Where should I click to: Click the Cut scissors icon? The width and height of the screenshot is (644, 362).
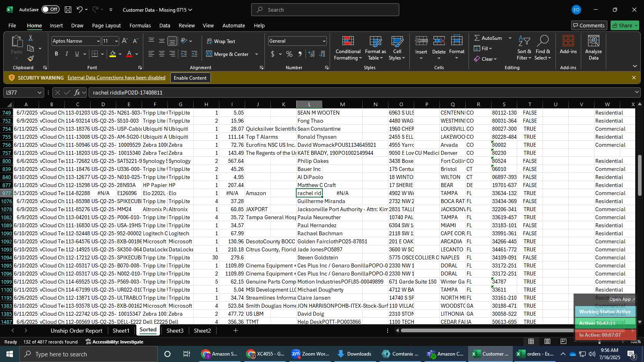click(x=31, y=38)
